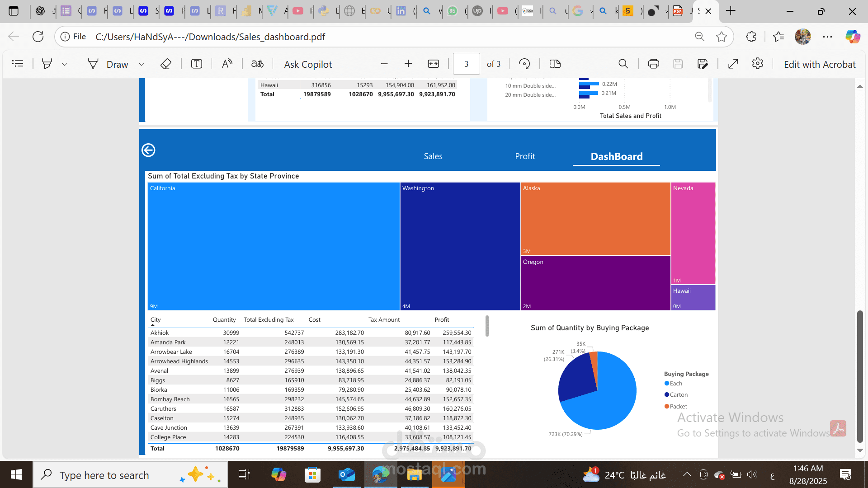
Task: Click the Print icon in PDF toolbar
Action: (653, 64)
